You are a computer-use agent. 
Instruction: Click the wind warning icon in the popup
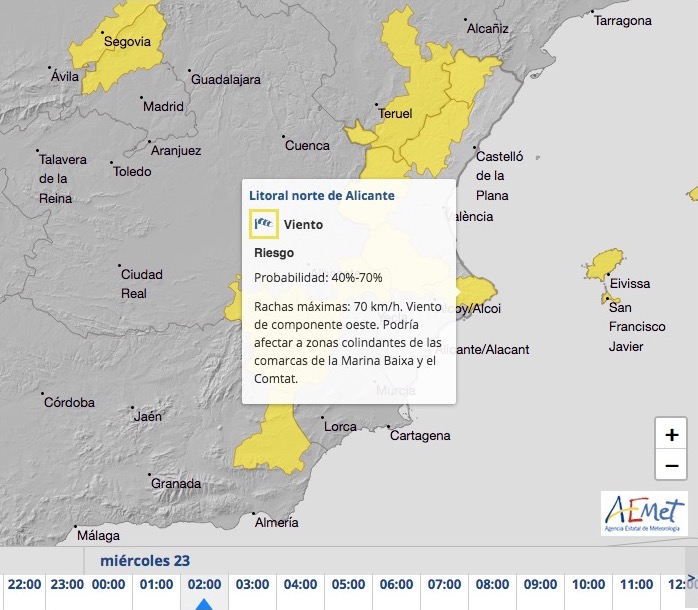point(264,224)
